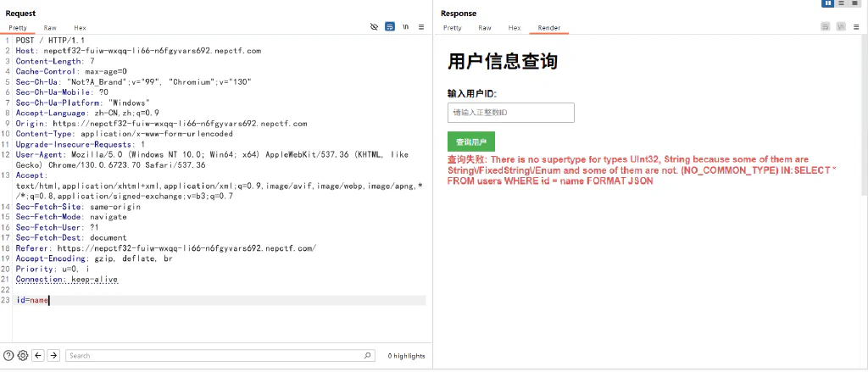
Task: Click the Sec-Ch-Ua-Platform "Windows" header
Action: click(83, 103)
